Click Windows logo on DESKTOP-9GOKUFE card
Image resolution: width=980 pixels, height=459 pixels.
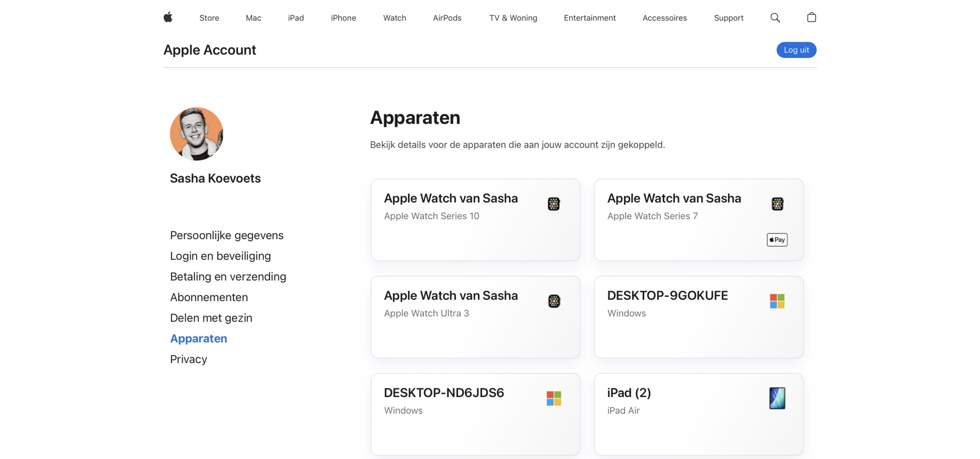[777, 301]
